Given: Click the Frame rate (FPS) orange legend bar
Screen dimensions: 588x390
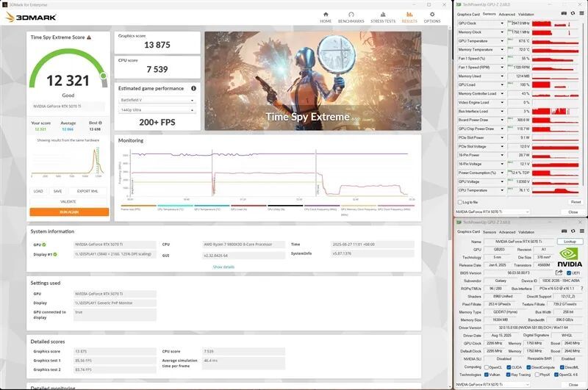Looking at the screenshot, I should (138, 206).
